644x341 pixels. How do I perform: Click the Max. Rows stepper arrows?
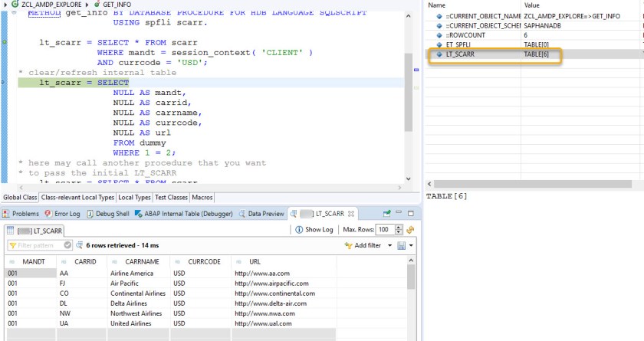[x=400, y=230]
